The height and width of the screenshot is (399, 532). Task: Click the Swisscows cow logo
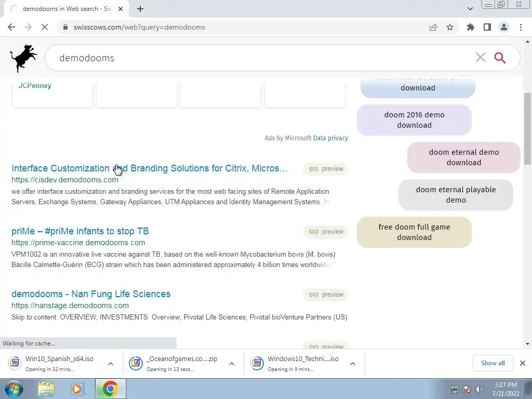(x=23, y=58)
